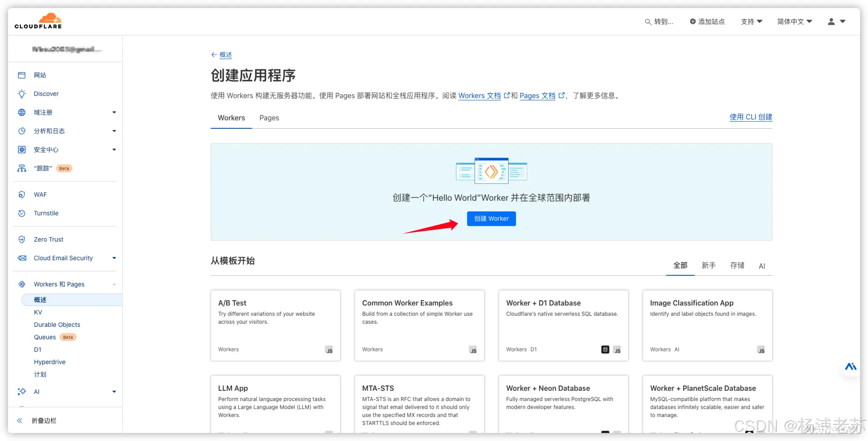Click the Zero Trust icon
The width and height of the screenshot is (868, 441).
22,239
